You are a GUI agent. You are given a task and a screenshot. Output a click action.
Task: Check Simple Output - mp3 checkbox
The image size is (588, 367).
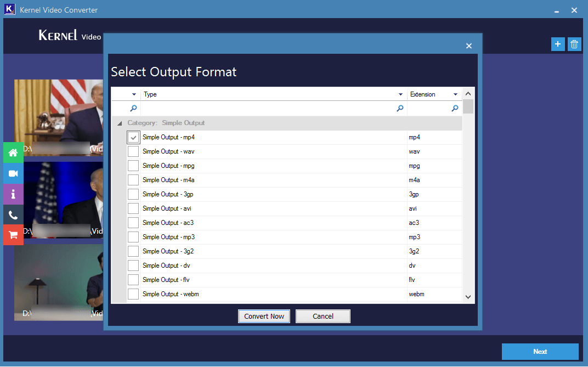[133, 237]
